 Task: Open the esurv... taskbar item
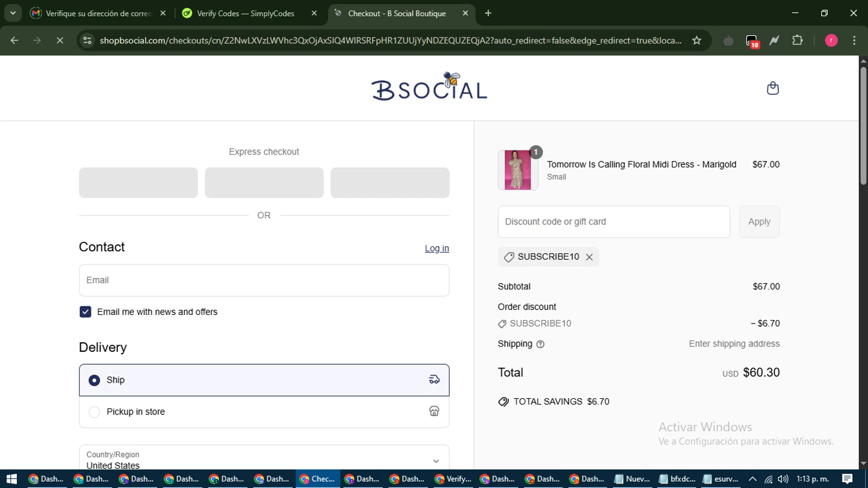tap(721, 479)
